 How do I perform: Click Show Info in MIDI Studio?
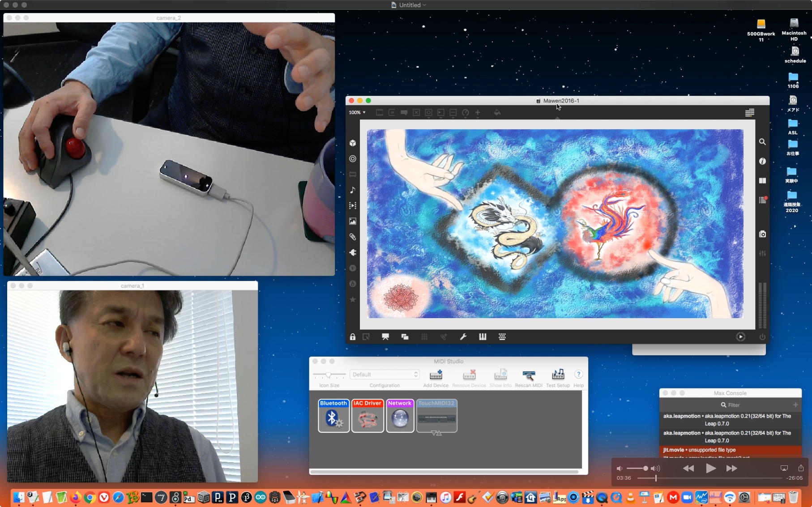(500, 378)
